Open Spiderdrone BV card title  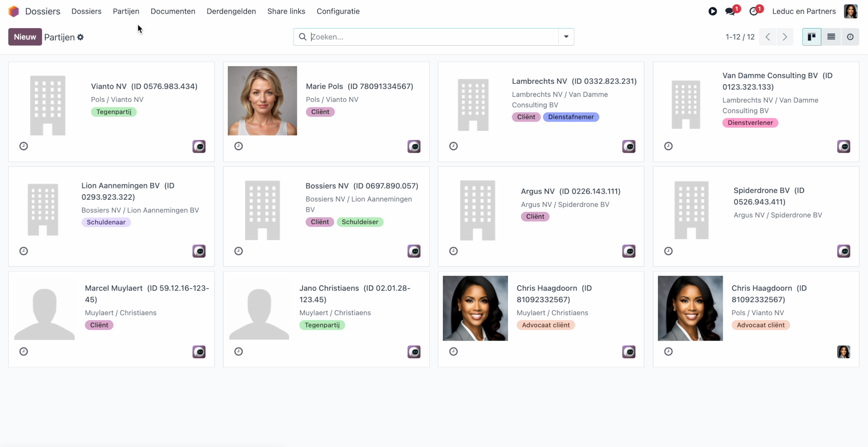[x=769, y=196]
